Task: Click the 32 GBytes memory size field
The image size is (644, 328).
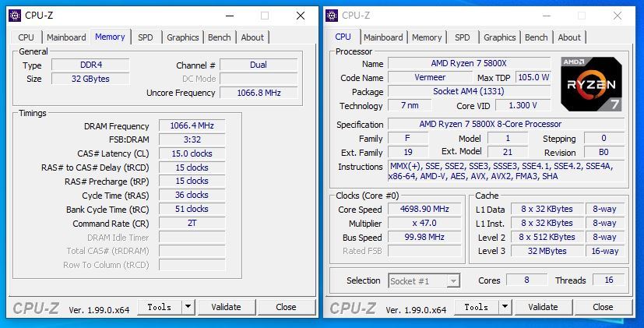Action: point(90,79)
